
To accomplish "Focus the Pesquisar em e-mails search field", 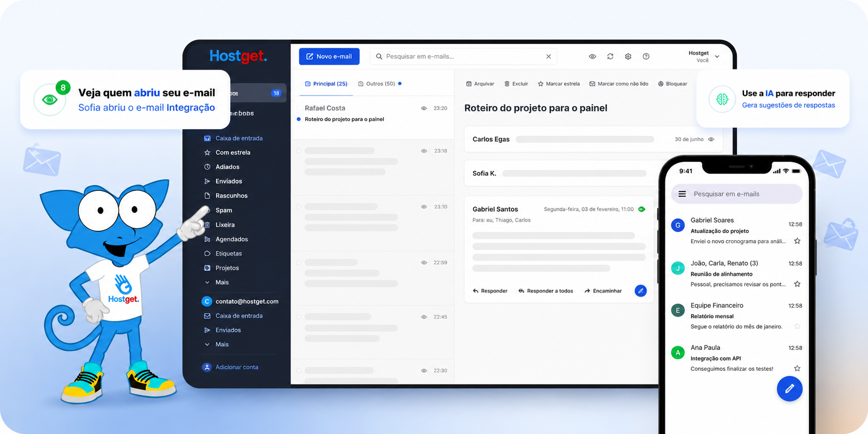I will tap(463, 56).
